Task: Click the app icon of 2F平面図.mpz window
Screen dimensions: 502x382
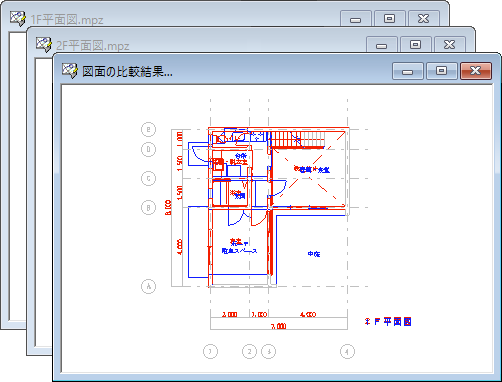Action: coord(44,44)
